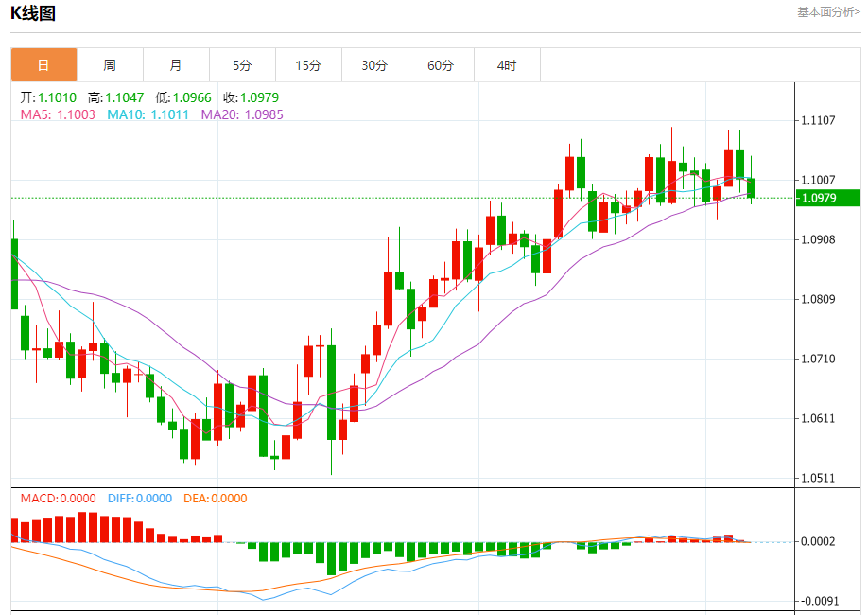
Task: Click the 0.0002 MACD axis label
Action: [x=818, y=541]
